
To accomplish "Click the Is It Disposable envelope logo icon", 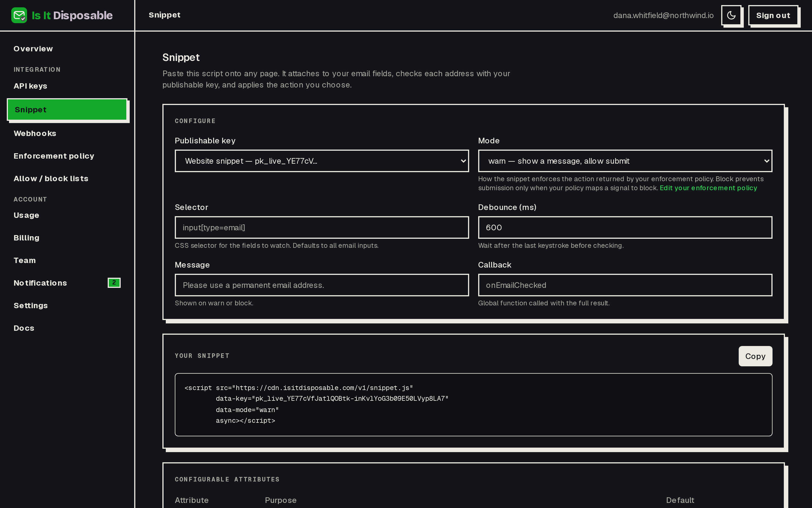I will [19, 16].
